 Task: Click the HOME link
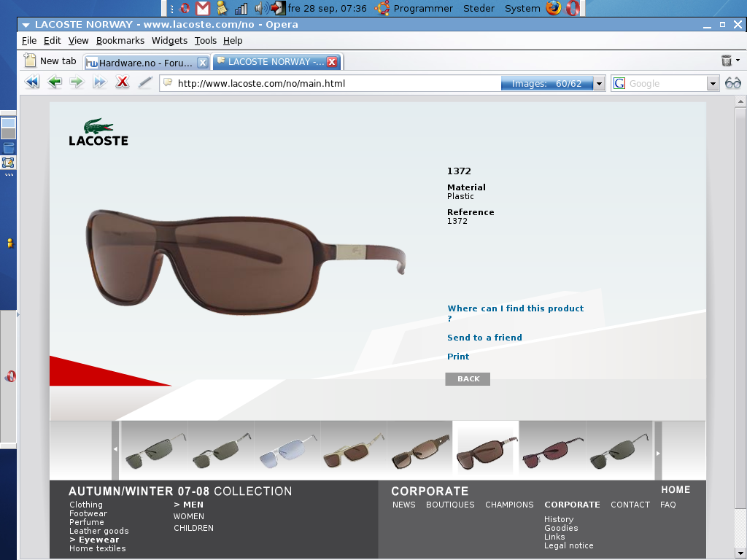(676, 489)
